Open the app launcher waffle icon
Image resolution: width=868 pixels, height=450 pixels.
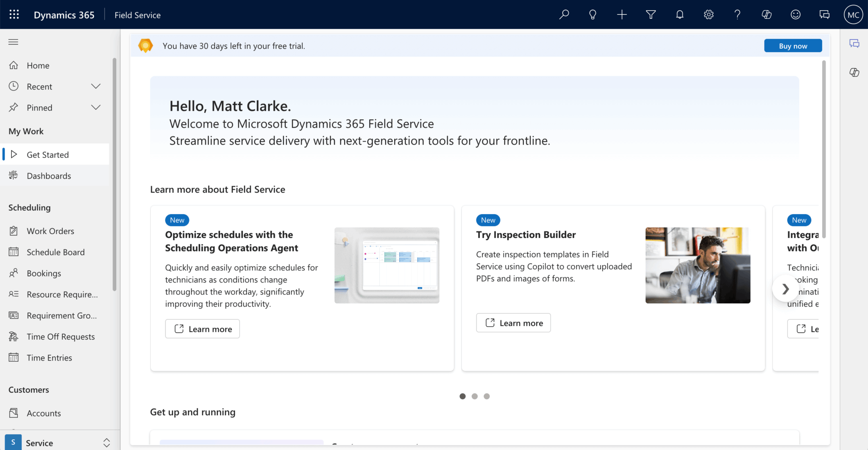coord(14,15)
